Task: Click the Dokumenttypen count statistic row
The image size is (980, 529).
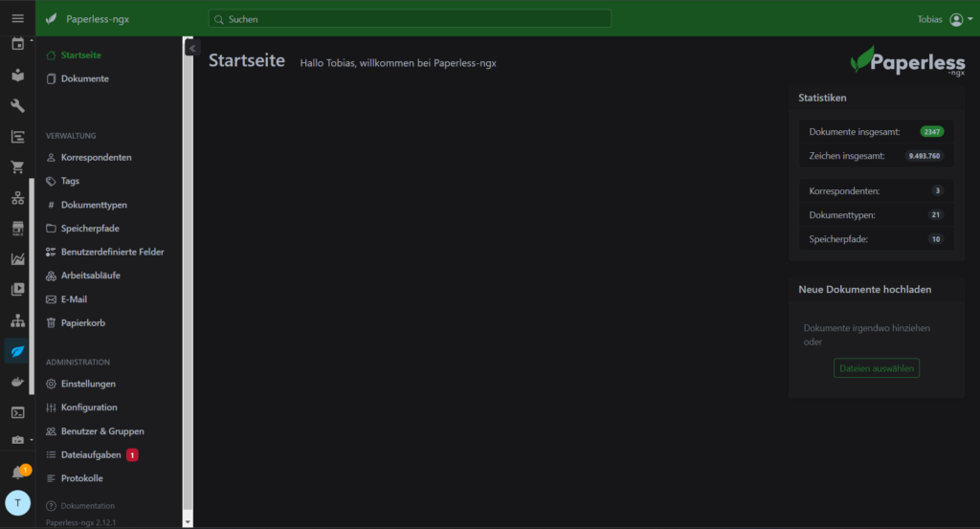Action: pyautogui.click(x=877, y=215)
